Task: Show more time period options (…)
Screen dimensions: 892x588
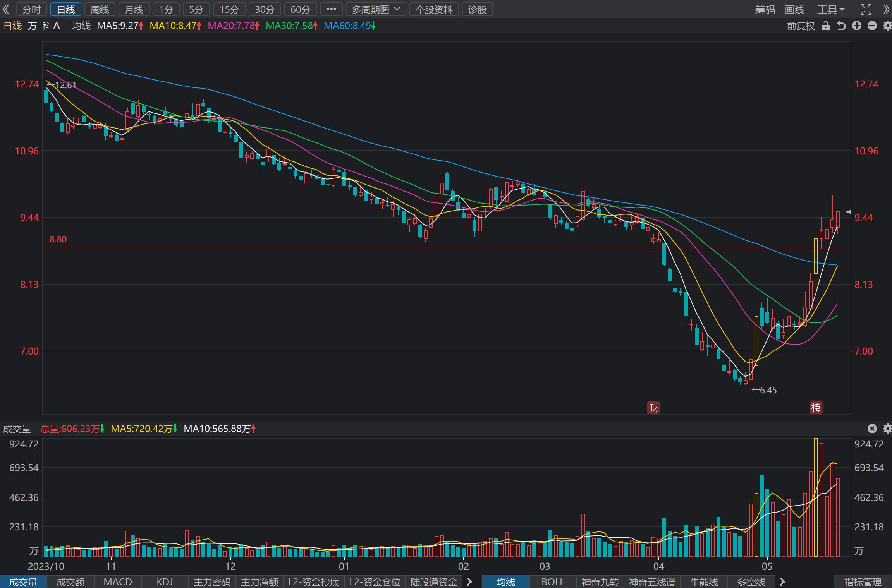Action: point(331,9)
